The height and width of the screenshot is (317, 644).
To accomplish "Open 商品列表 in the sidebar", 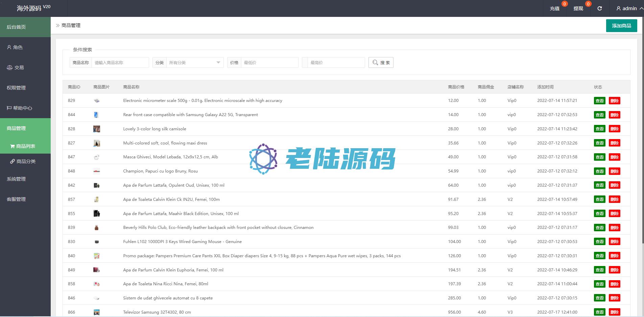I will pos(25,146).
